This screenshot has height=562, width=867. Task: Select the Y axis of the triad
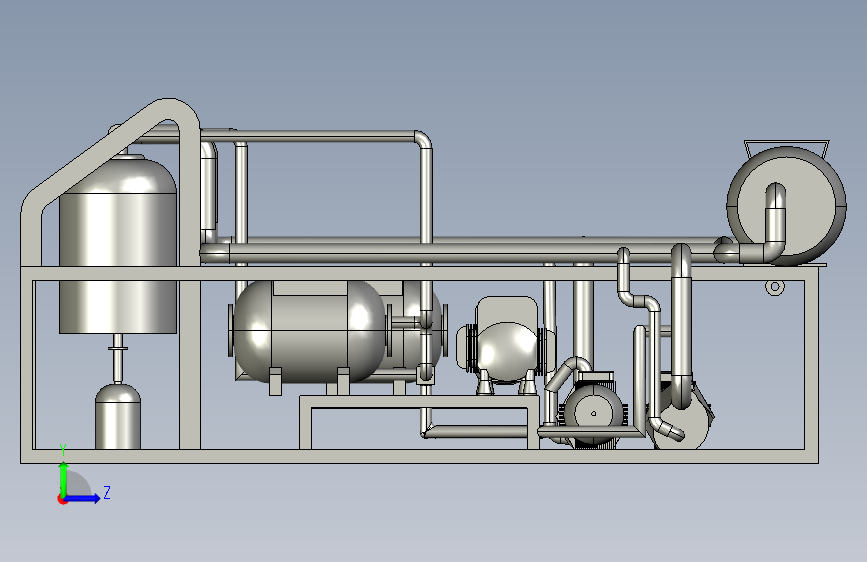point(64,480)
